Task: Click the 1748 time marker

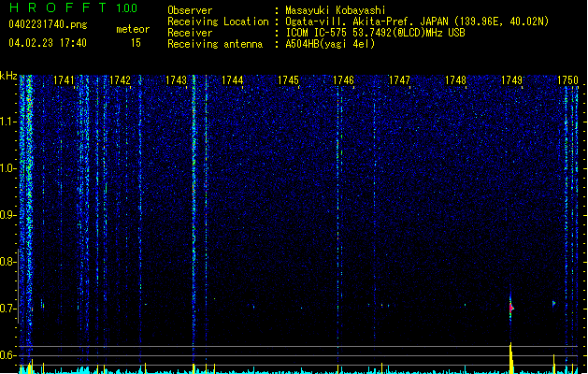Action: (455, 80)
